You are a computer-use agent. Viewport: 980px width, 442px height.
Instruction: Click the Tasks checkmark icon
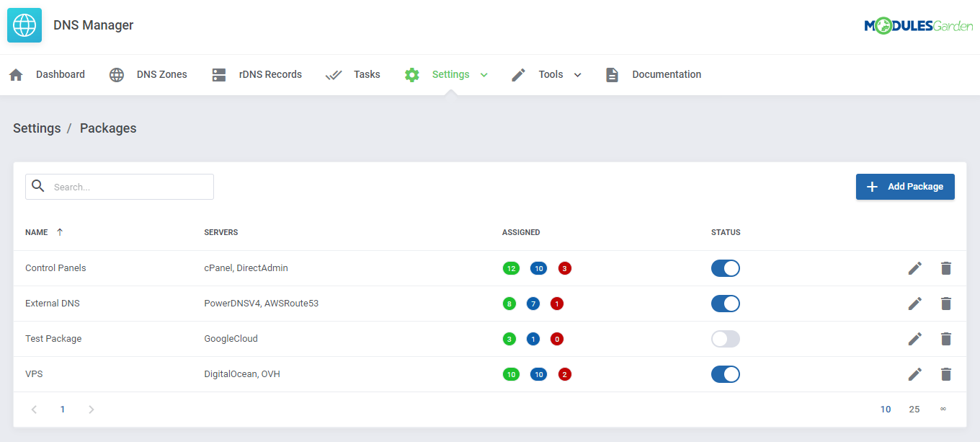[333, 74]
